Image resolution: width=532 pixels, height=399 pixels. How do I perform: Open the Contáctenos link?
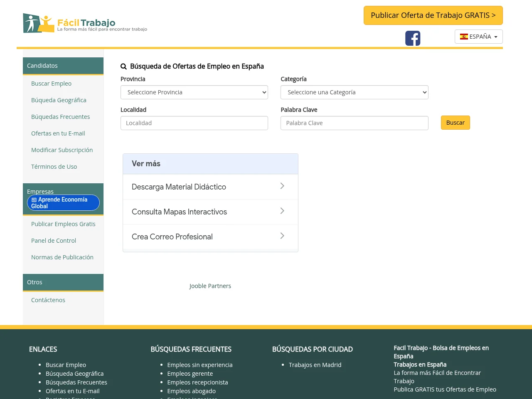pyautogui.click(x=48, y=300)
